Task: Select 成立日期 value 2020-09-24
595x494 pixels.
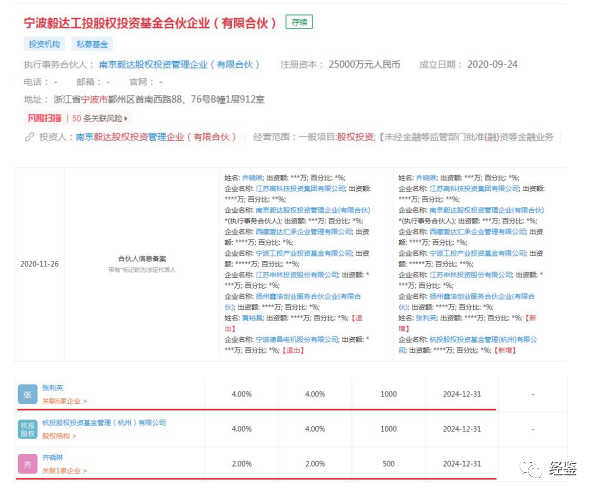Action: click(x=492, y=65)
